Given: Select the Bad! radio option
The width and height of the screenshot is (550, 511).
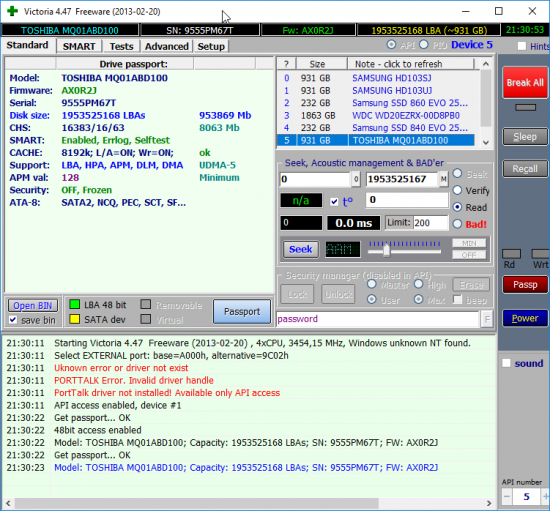Looking at the screenshot, I should [x=457, y=224].
